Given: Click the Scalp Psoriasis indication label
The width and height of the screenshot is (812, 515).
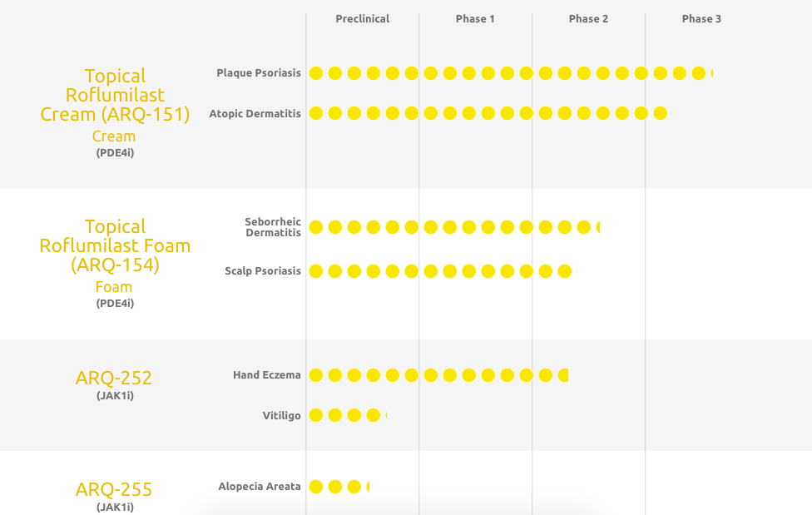Looking at the screenshot, I should tap(263, 271).
